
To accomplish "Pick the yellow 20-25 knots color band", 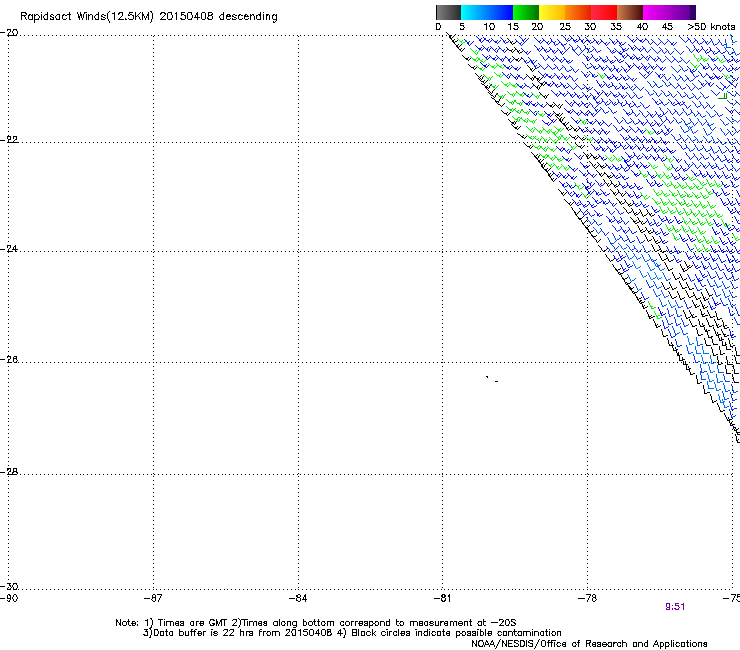I will click(552, 12).
